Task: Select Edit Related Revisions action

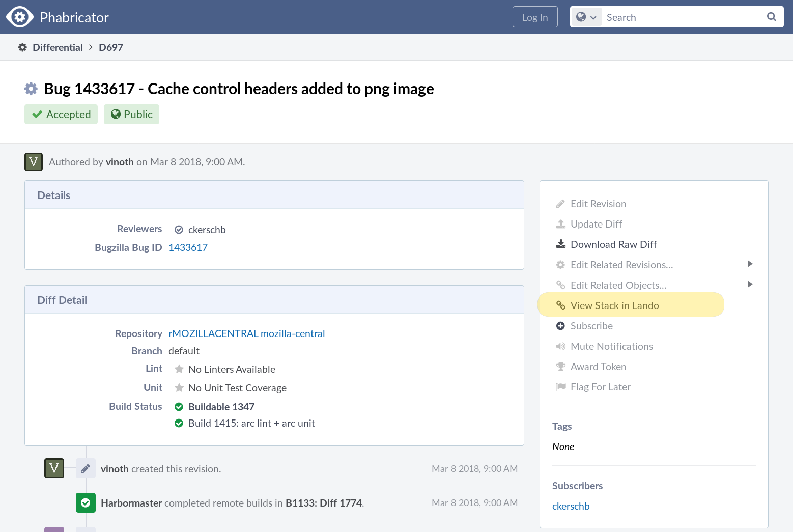Action: click(622, 265)
